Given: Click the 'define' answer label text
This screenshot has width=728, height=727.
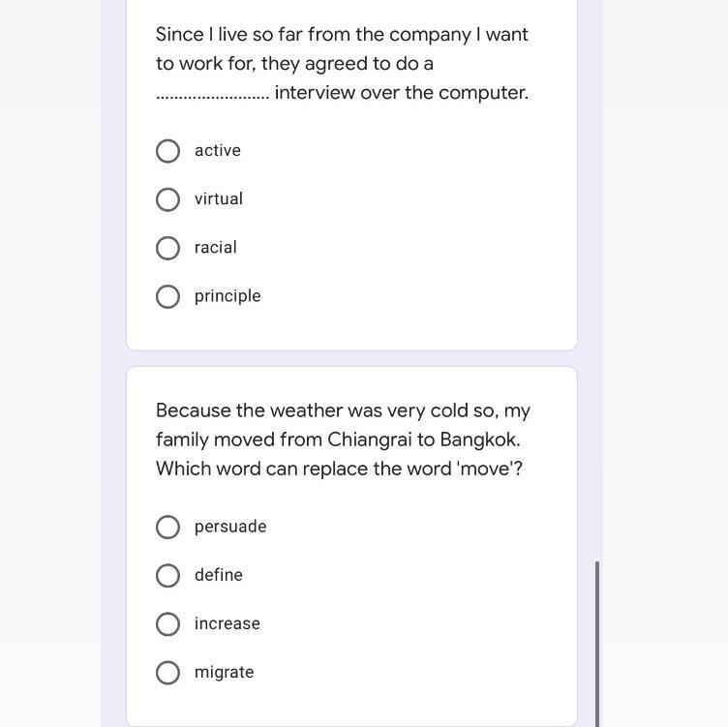Looking at the screenshot, I should click(x=219, y=575).
